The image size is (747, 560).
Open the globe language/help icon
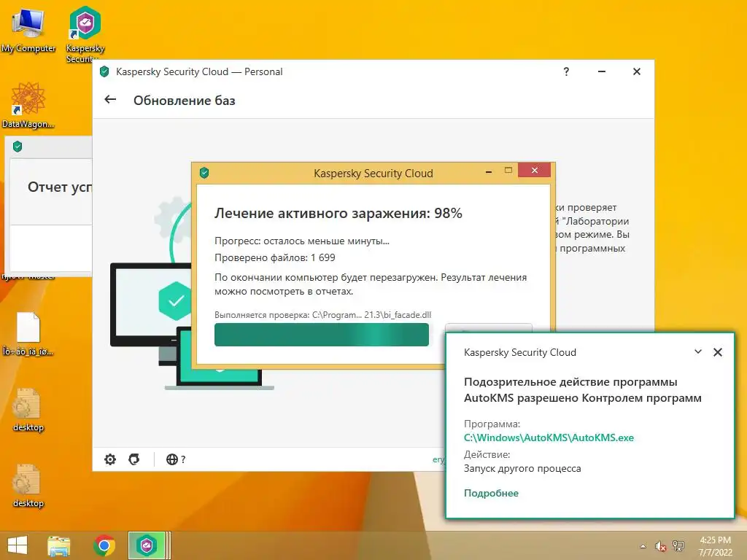coord(176,459)
